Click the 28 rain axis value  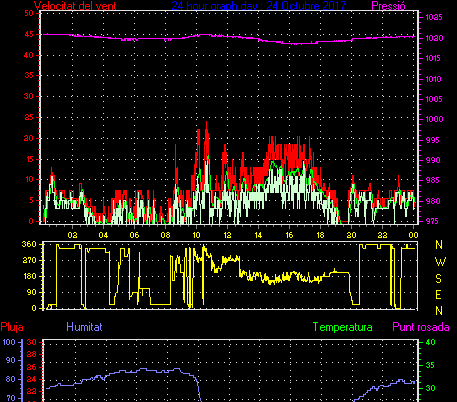click(31, 354)
